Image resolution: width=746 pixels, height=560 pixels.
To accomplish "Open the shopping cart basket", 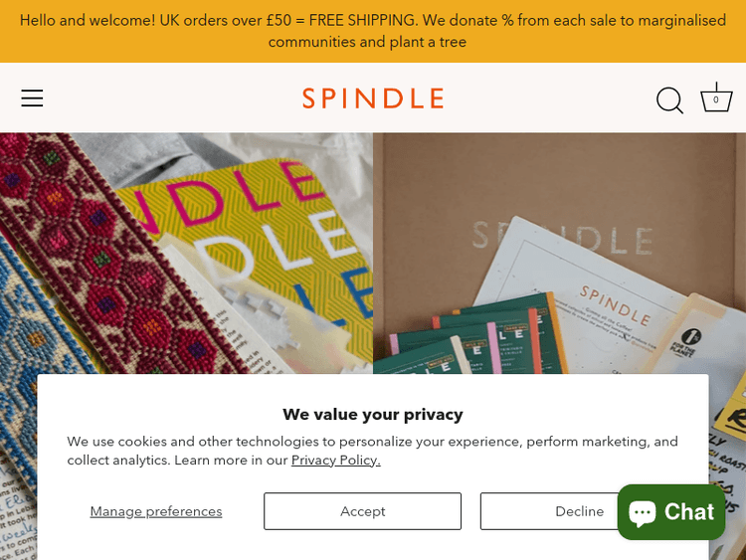I will (716, 98).
